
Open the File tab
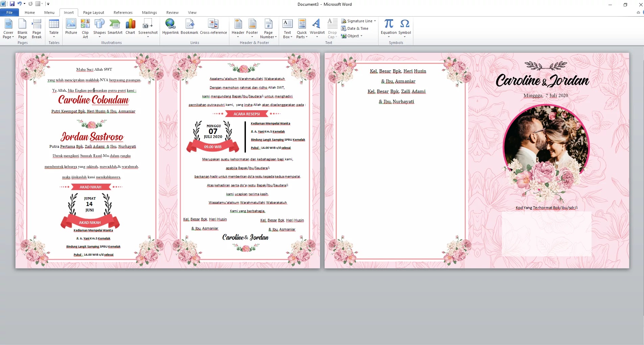coord(9,13)
